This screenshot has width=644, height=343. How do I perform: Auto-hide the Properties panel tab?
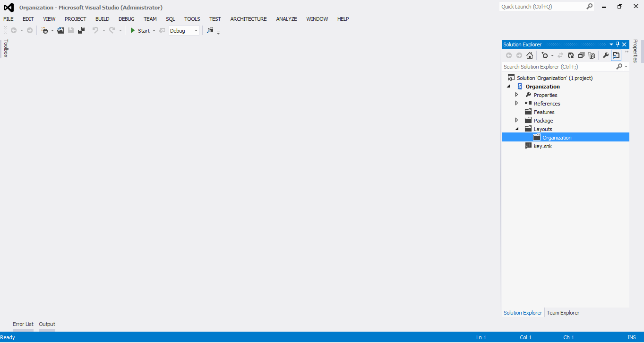click(x=635, y=52)
